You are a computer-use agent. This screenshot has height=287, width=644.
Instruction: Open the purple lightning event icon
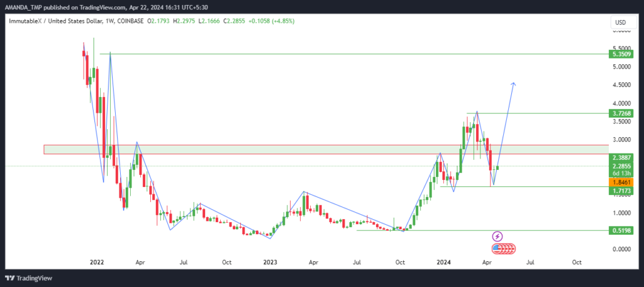[x=497, y=237]
